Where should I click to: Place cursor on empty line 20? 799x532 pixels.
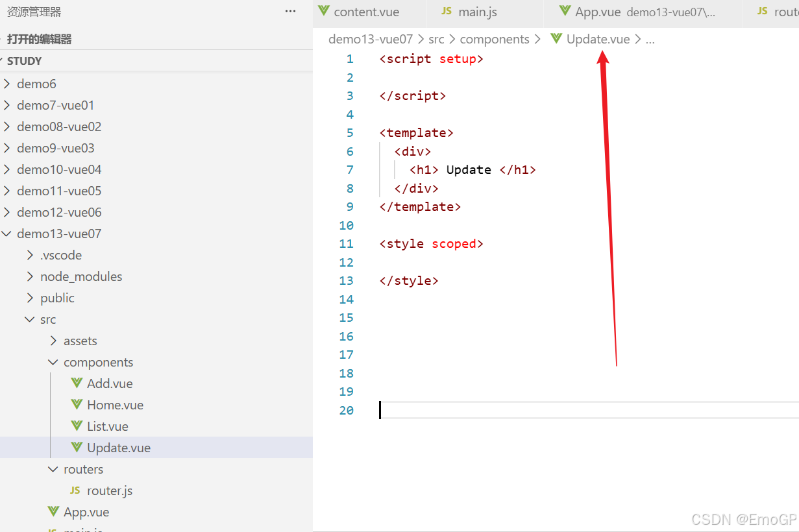point(589,410)
